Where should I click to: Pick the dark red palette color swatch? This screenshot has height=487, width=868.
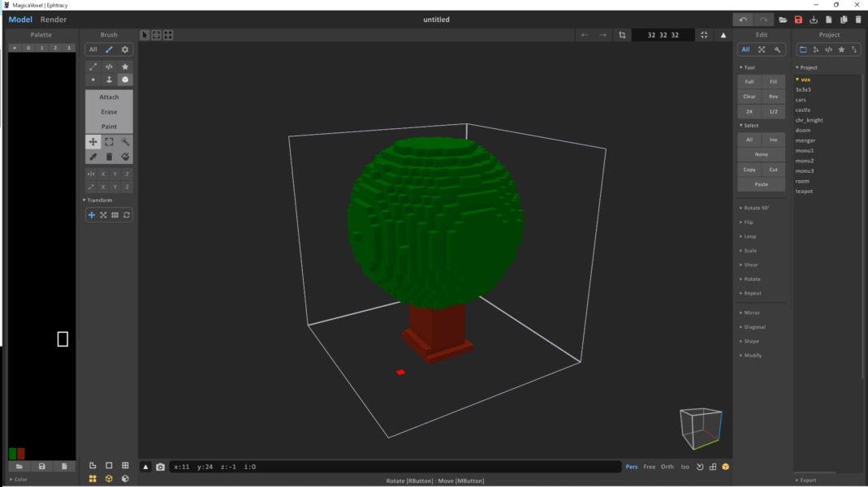pyautogui.click(x=21, y=454)
